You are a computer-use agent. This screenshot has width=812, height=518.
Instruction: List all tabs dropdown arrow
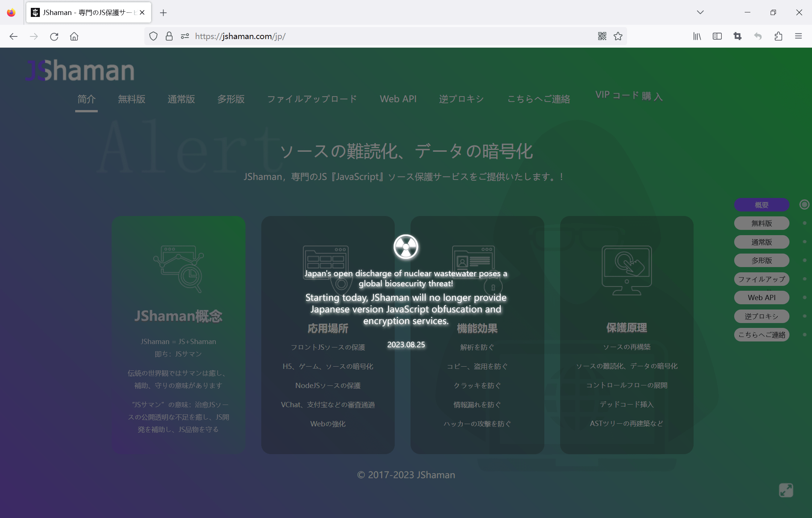pos(700,12)
